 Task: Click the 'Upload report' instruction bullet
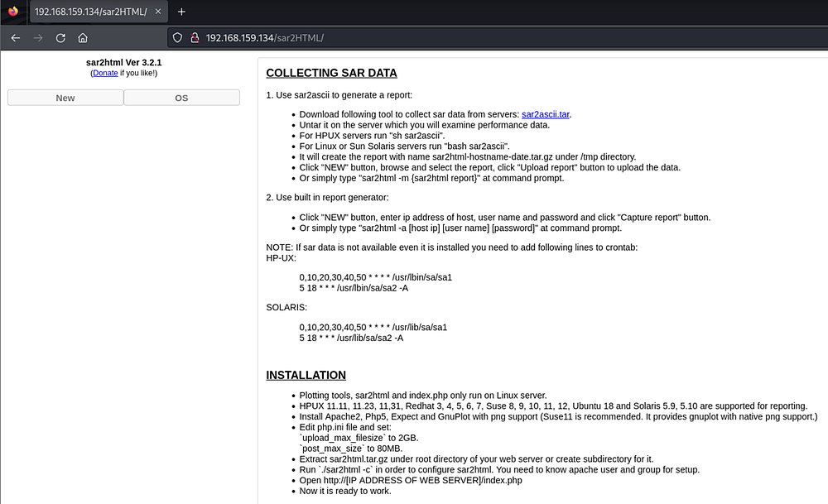[490, 167]
